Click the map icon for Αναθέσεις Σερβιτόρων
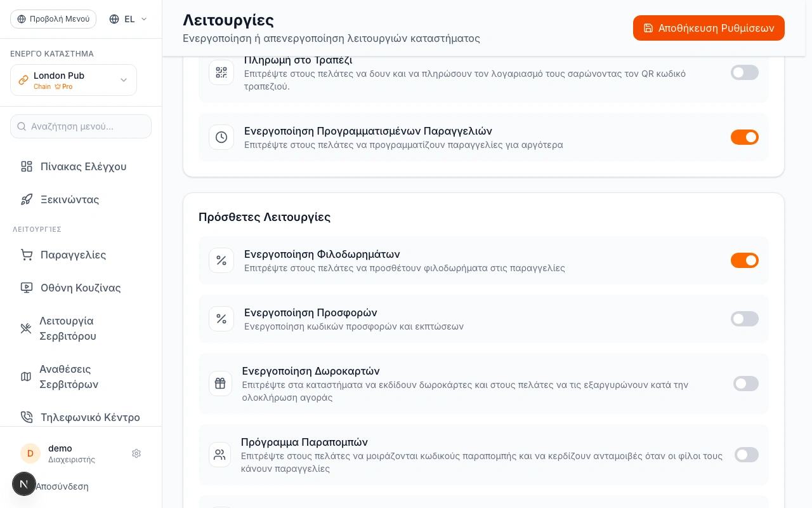Image resolution: width=812 pixels, height=508 pixels. [26, 377]
